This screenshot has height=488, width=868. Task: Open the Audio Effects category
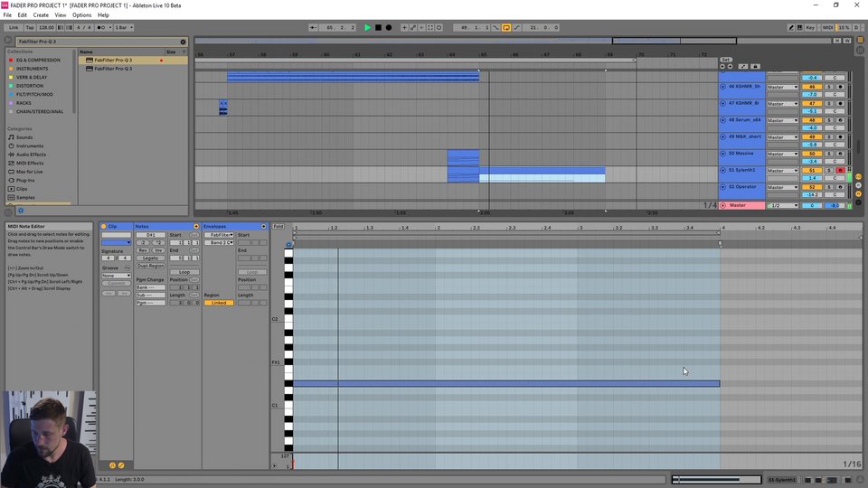click(x=31, y=155)
